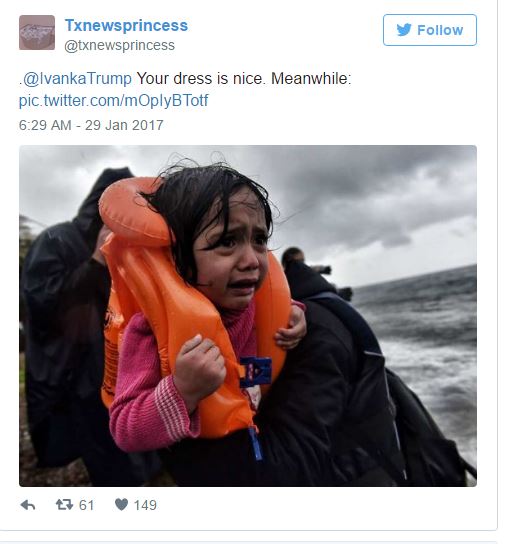Like the tweet with heart icon
This screenshot has width=513, height=544.
point(121,504)
